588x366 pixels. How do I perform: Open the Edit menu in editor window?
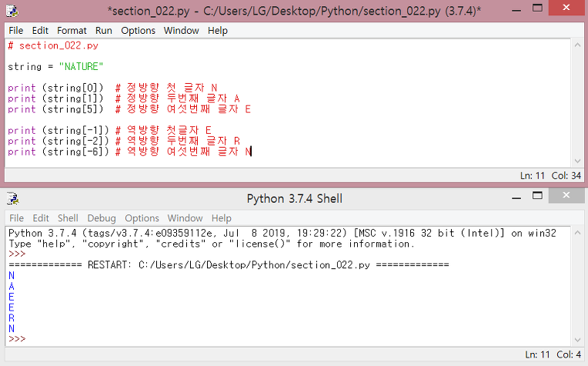(x=40, y=30)
